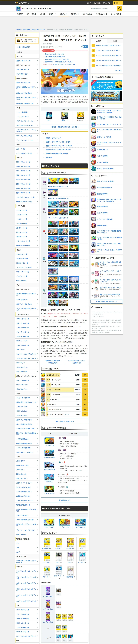Open the リセマラ navigation tab
The image size is (138, 644).
point(43,14)
